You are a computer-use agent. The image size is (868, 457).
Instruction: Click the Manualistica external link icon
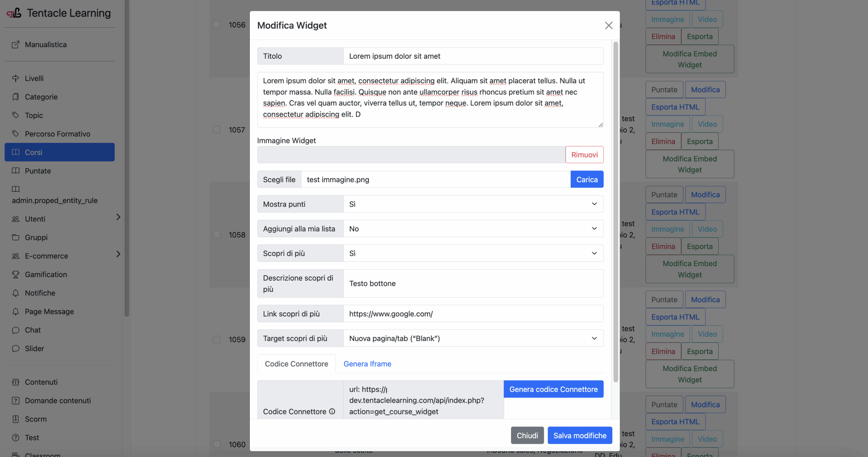[16, 45]
